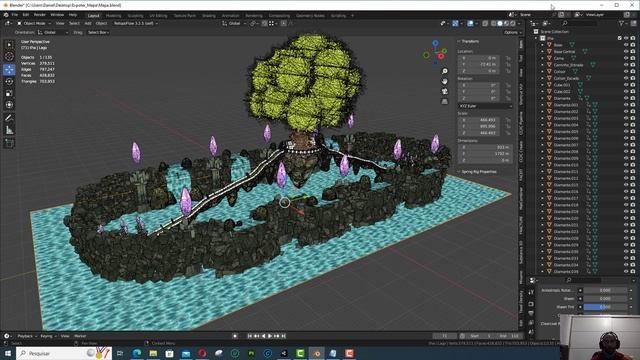This screenshot has height=360, width=640.
Task: Open the Orientation Global dropdown
Action: [53, 32]
